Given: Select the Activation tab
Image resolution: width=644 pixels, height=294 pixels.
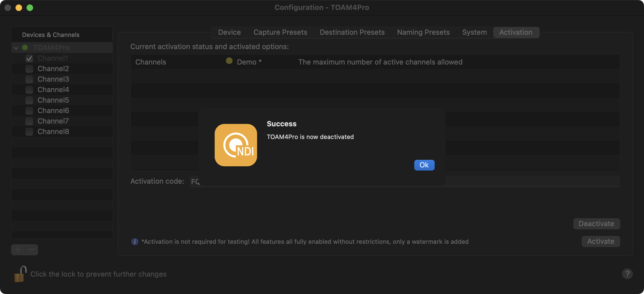Looking at the screenshot, I should click(x=516, y=32).
